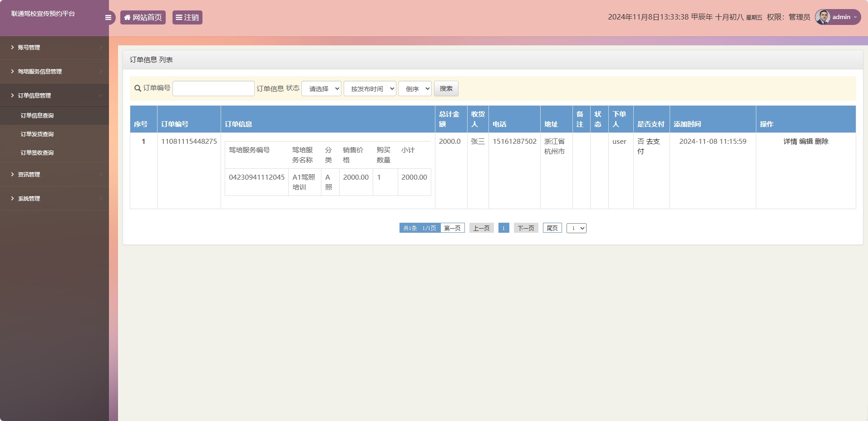
Task: Click the 订单编号 input field
Action: coord(213,88)
